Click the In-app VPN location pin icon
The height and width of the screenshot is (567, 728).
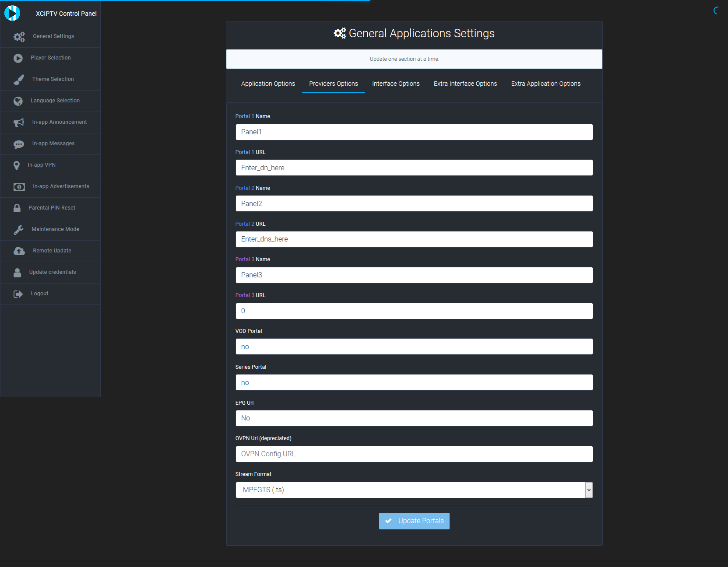(17, 165)
